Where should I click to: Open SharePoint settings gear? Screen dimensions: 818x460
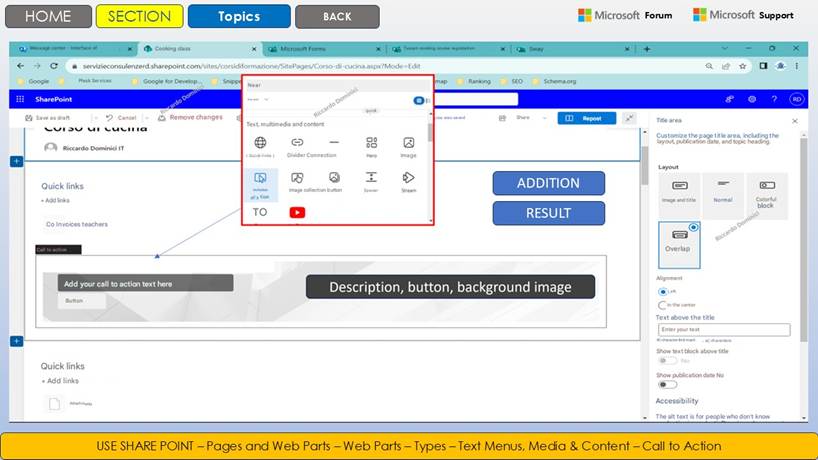(x=752, y=99)
